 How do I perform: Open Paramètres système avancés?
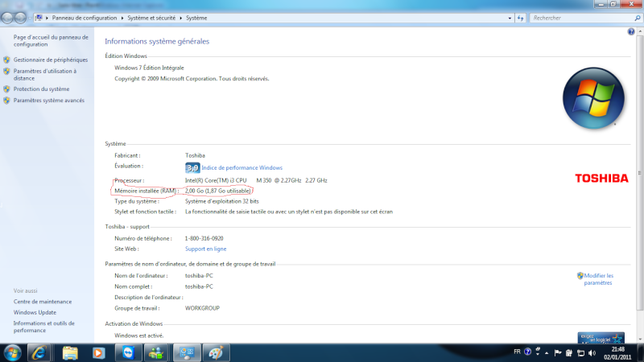(x=48, y=101)
